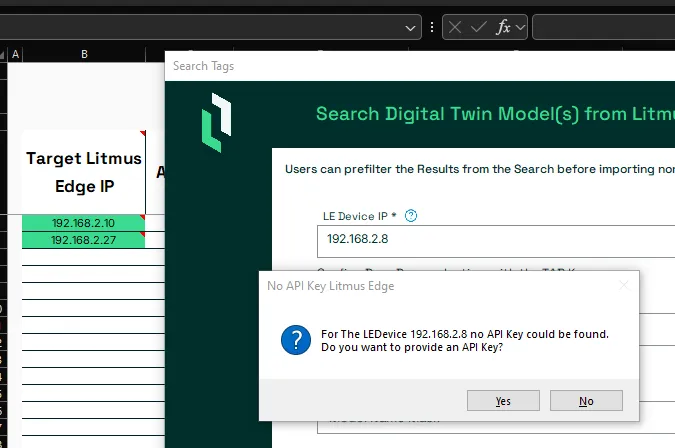Select column B header in Excel
The image size is (675, 448).
(x=84, y=54)
